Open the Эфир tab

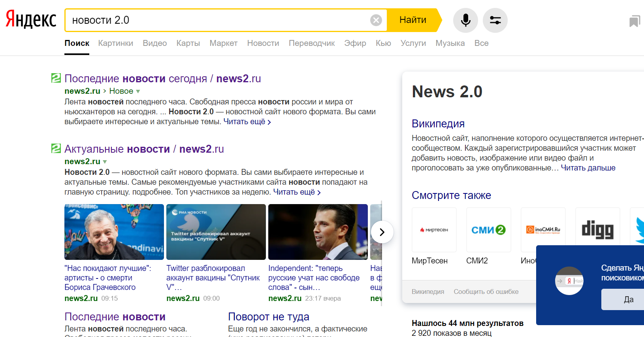(x=355, y=43)
